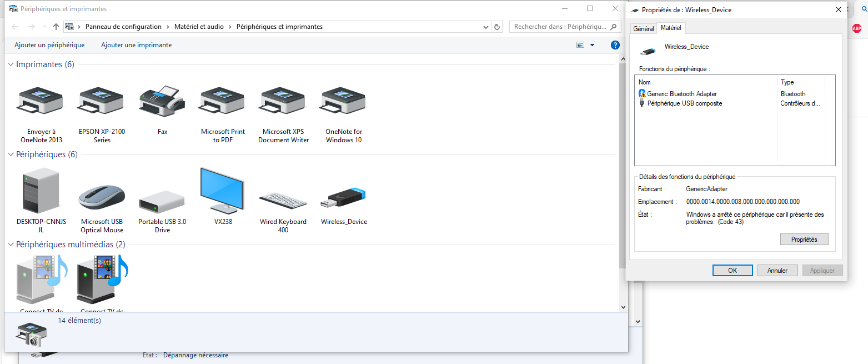Sort by the Type column header

coord(801,82)
